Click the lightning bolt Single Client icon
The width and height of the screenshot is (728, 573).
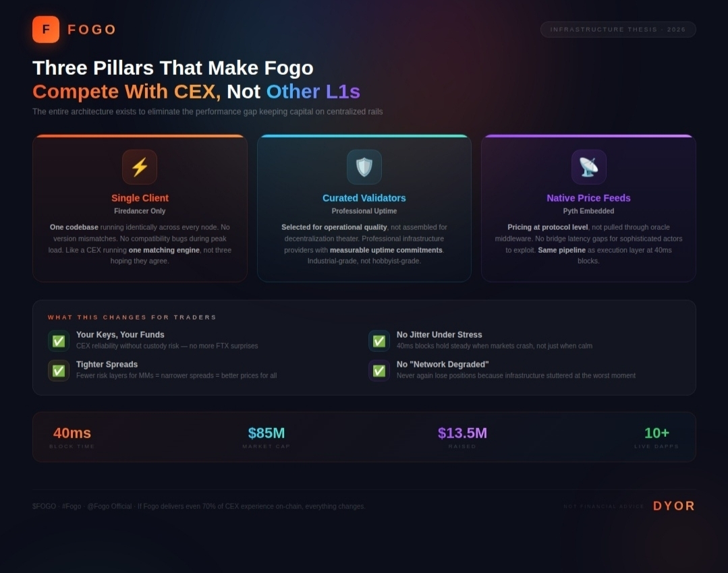(x=140, y=167)
